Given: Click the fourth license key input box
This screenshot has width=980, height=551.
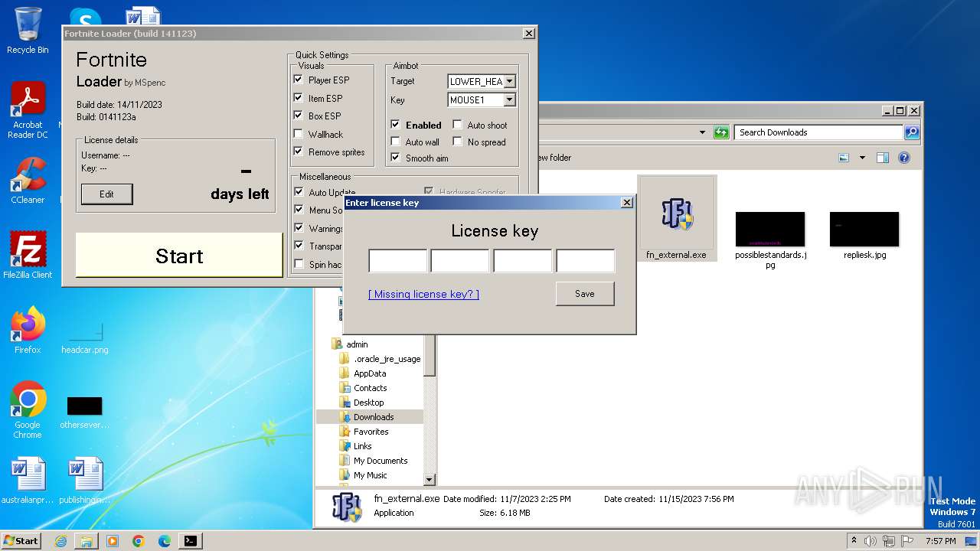Looking at the screenshot, I should coord(585,261).
